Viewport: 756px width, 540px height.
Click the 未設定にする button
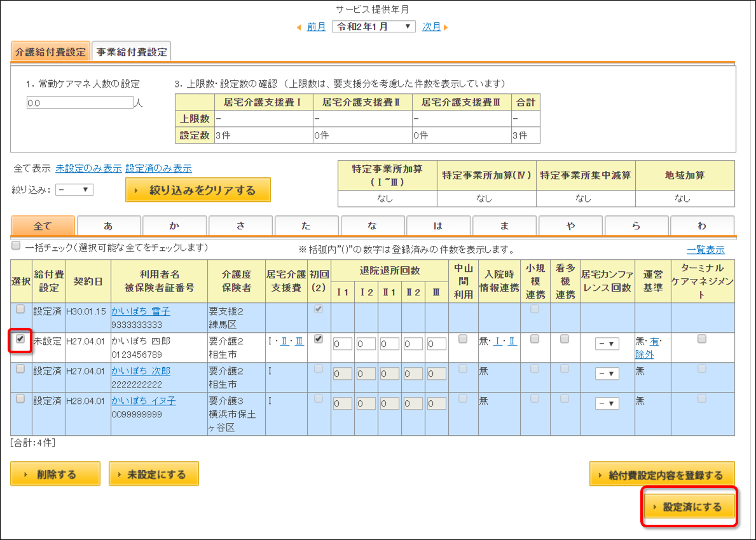point(154,475)
